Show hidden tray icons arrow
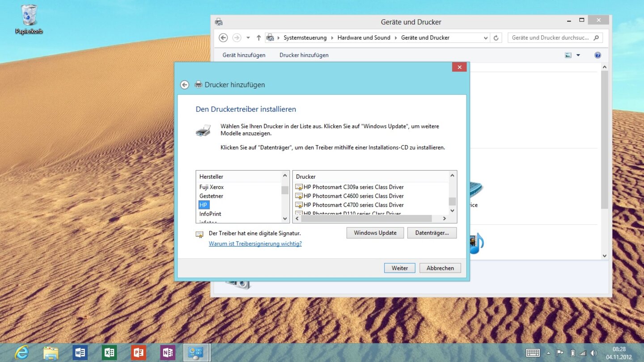Screen dimensions: 644x362 548,353
